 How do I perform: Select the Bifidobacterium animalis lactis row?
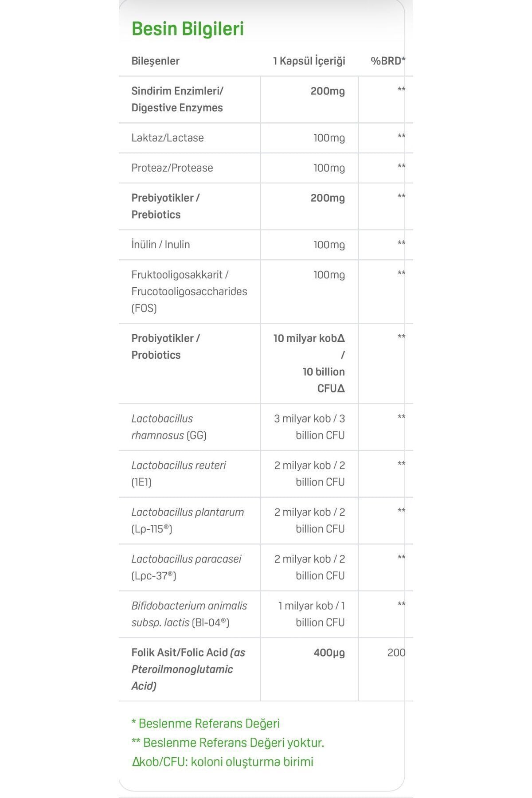266,614
